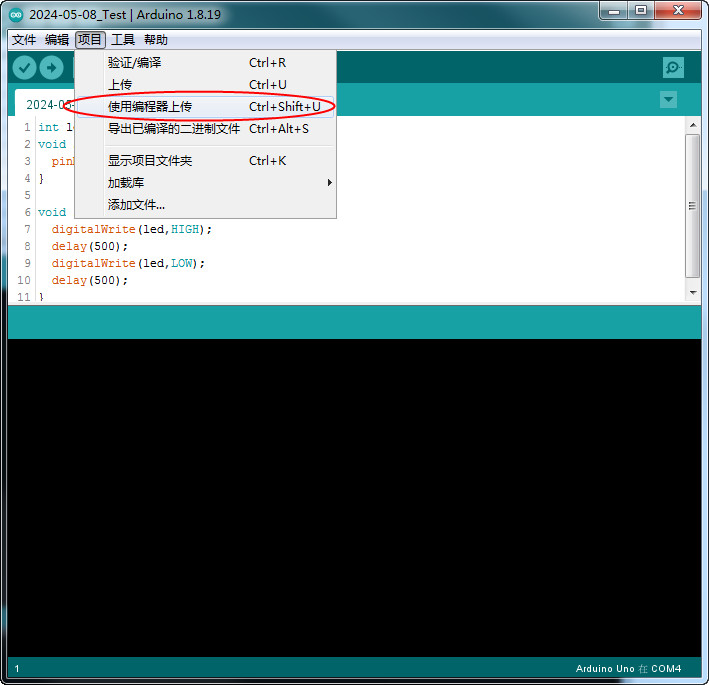The height and width of the screenshot is (685, 709).
Task: Select 显示项目文件夹 menu entry
Action: [x=206, y=161]
